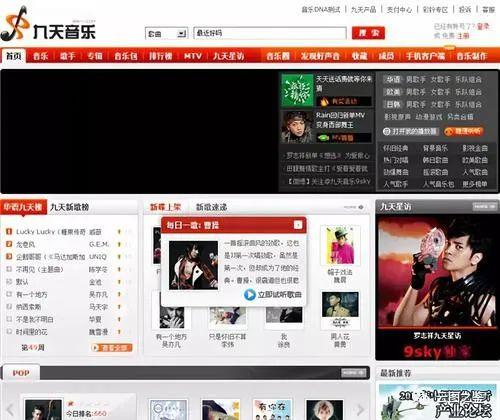This screenshot has width=500, height=420.
Task: Open the 歌曲 search type dropdown
Action: (x=166, y=33)
